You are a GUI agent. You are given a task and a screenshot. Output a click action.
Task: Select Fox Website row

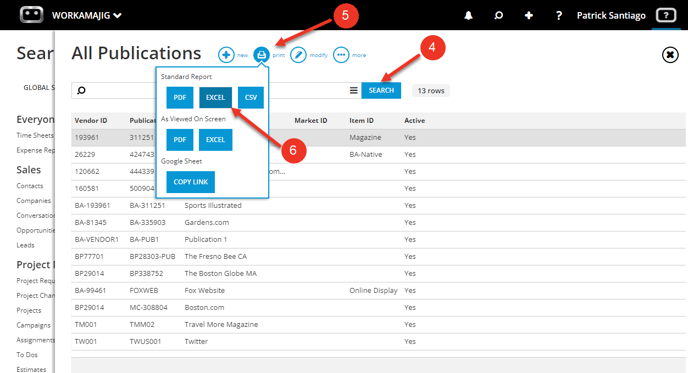coord(378,291)
